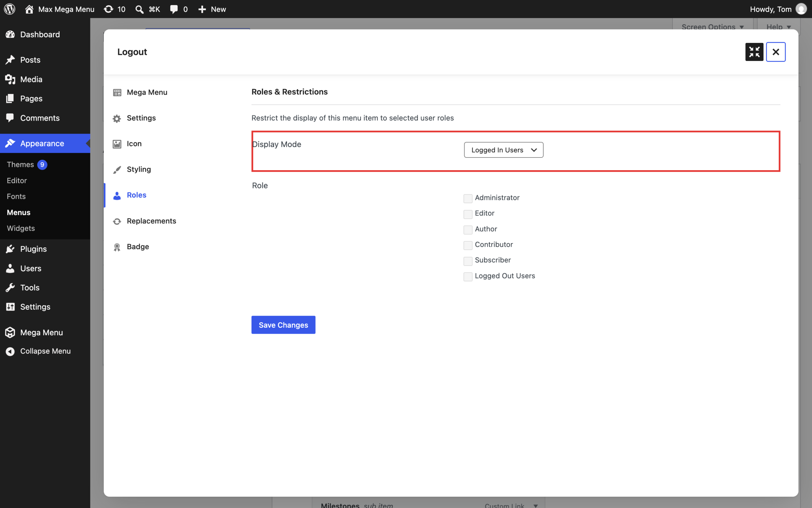Switch to the Replacements tab
Viewport: 812px width, 508px height.
coord(151,221)
